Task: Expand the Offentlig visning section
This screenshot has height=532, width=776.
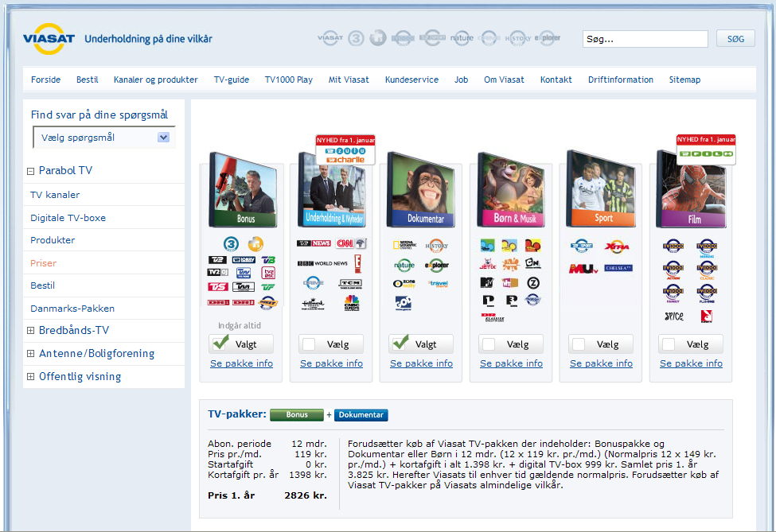Action: [31, 377]
